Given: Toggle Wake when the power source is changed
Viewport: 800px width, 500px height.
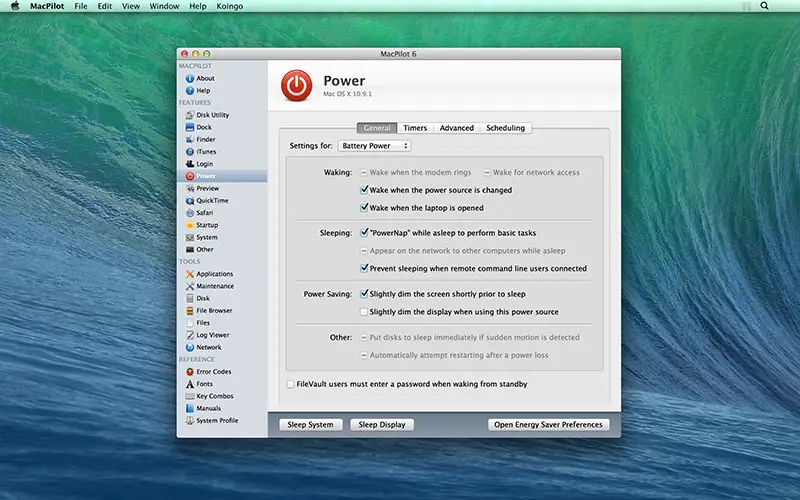Looking at the screenshot, I should [x=364, y=190].
